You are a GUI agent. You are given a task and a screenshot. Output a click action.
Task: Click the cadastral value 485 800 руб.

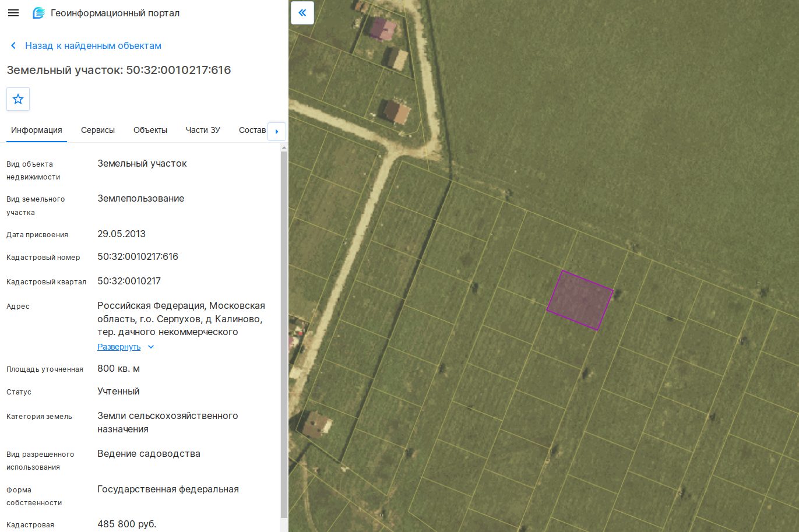[x=126, y=524]
